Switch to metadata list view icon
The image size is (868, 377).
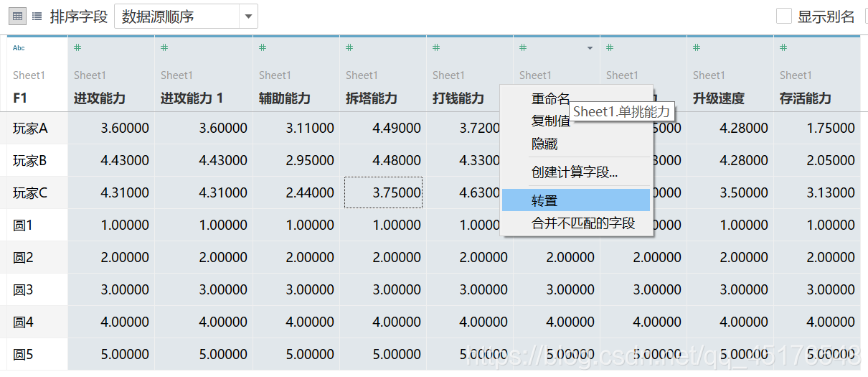[x=37, y=16]
